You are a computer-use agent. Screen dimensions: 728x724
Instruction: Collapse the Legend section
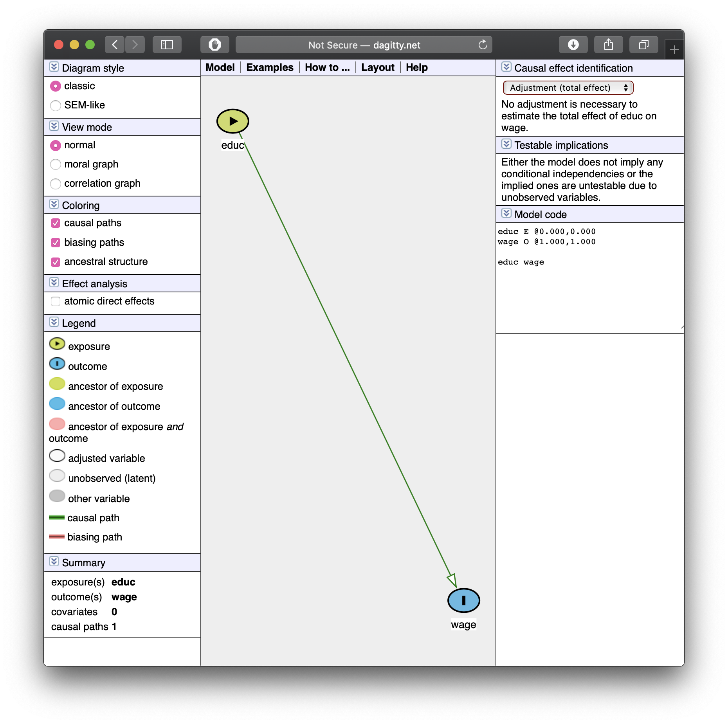click(x=54, y=322)
